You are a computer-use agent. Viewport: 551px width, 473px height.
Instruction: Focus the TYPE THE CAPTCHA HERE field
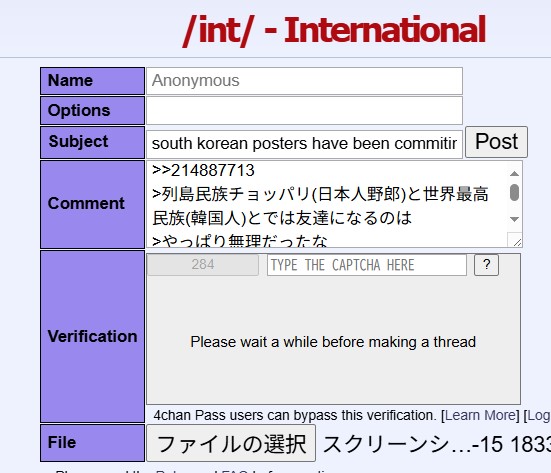(x=367, y=265)
